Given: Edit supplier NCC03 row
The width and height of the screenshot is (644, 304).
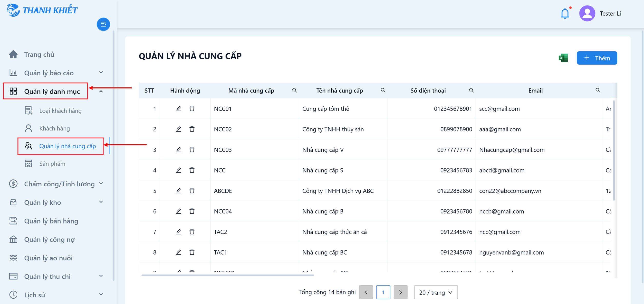Looking at the screenshot, I should pos(178,149).
